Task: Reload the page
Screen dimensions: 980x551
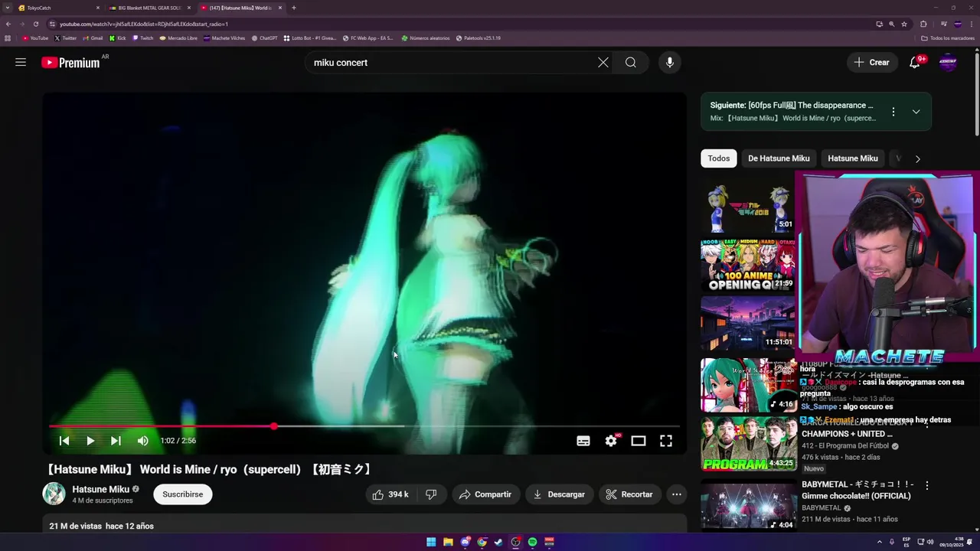Action: tap(35, 24)
